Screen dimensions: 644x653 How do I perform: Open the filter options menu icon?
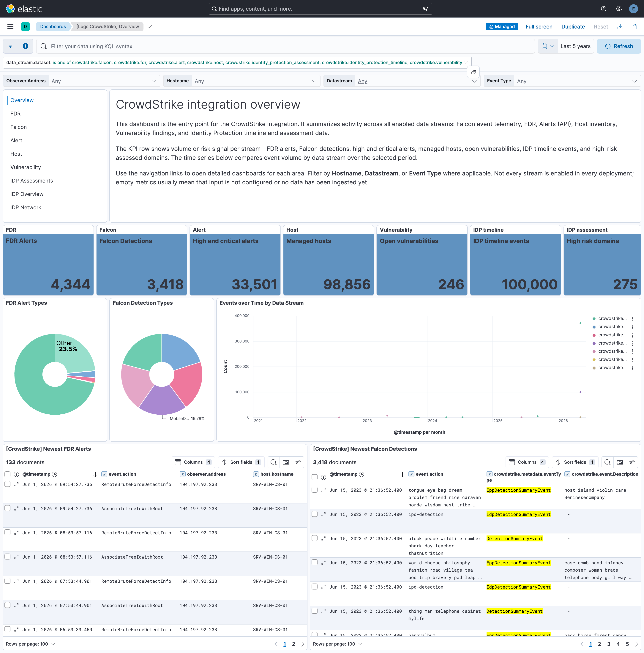coord(10,46)
